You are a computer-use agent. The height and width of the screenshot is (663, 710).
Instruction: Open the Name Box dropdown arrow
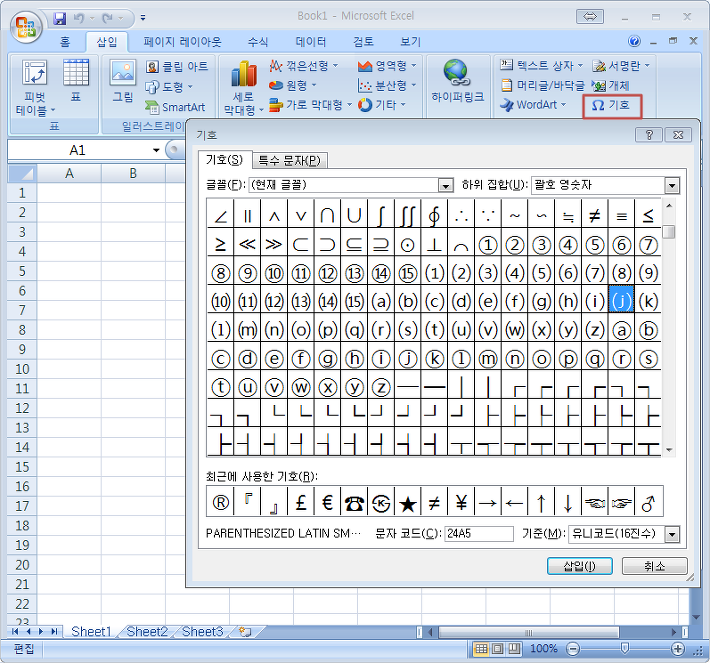tap(156, 150)
